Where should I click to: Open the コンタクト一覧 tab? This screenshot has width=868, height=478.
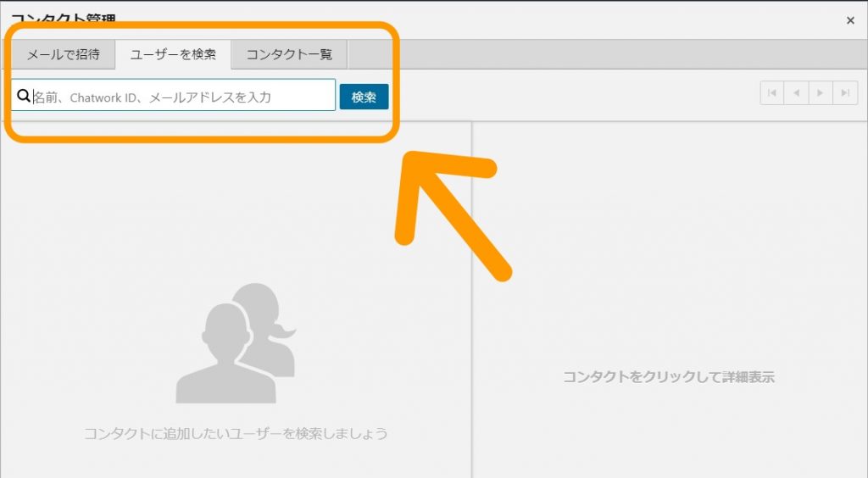tap(289, 55)
